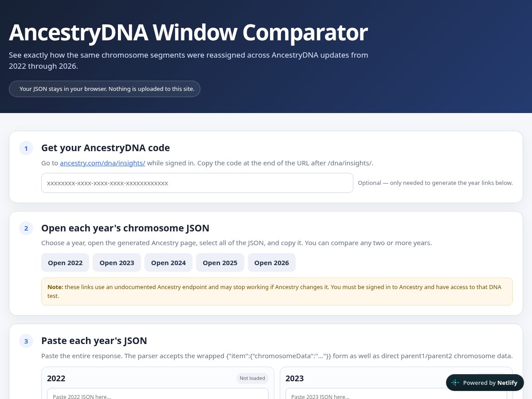This screenshot has height=399, width=532.
Task: Click the 'AncestryDNA Window Comparator' title
Action: (x=188, y=32)
